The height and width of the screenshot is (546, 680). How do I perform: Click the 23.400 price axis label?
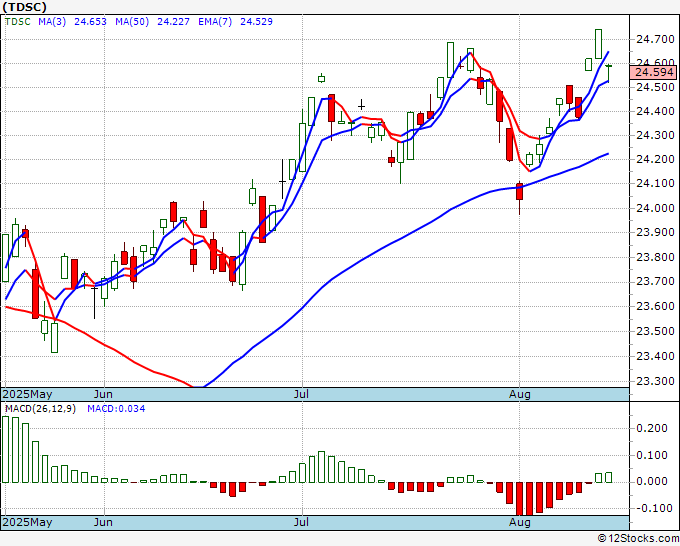[655, 356]
